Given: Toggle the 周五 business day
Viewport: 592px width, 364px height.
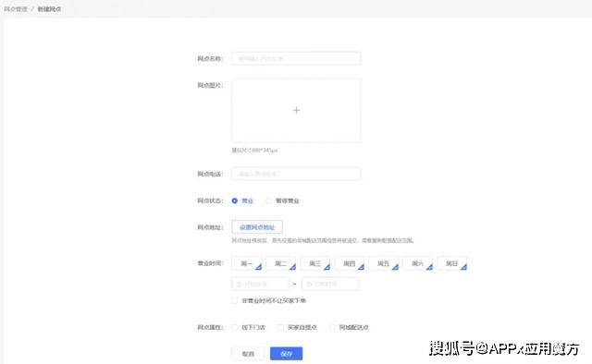Looking at the screenshot, I should coord(384,263).
